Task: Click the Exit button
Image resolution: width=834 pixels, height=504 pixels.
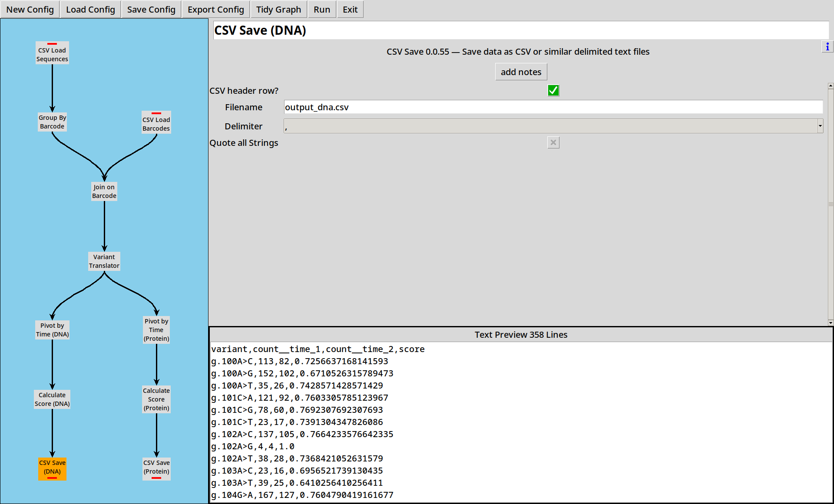Action: (x=350, y=10)
